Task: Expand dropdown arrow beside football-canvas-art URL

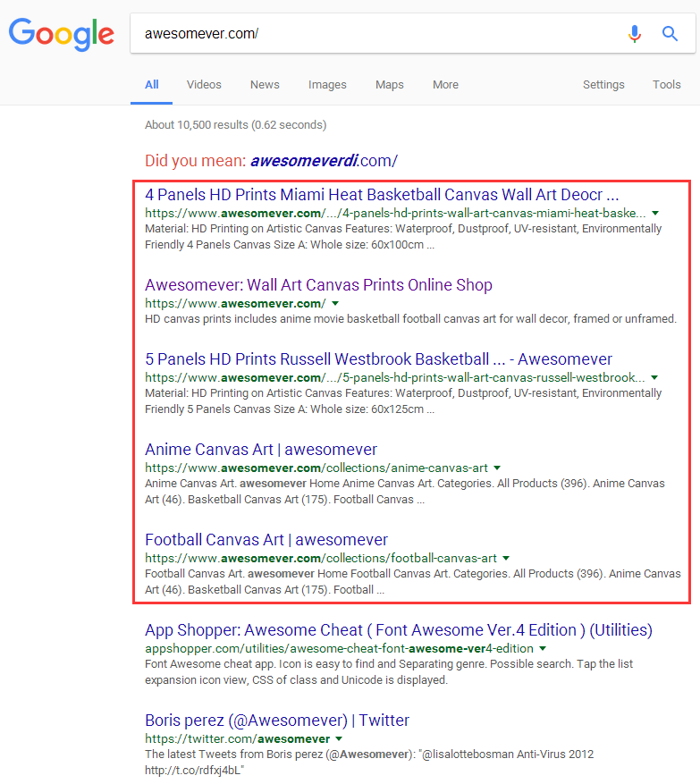Action: pos(506,559)
